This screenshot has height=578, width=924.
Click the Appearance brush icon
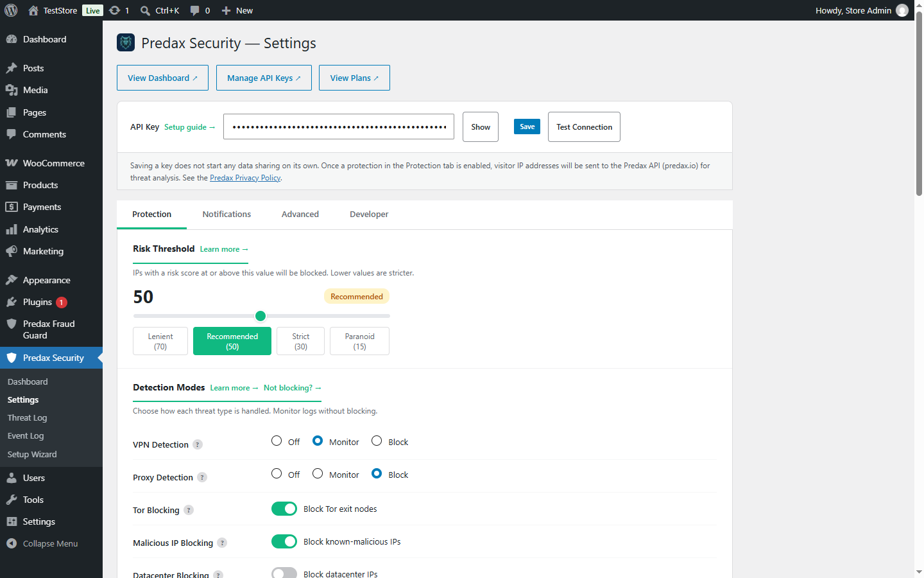[12, 280]
